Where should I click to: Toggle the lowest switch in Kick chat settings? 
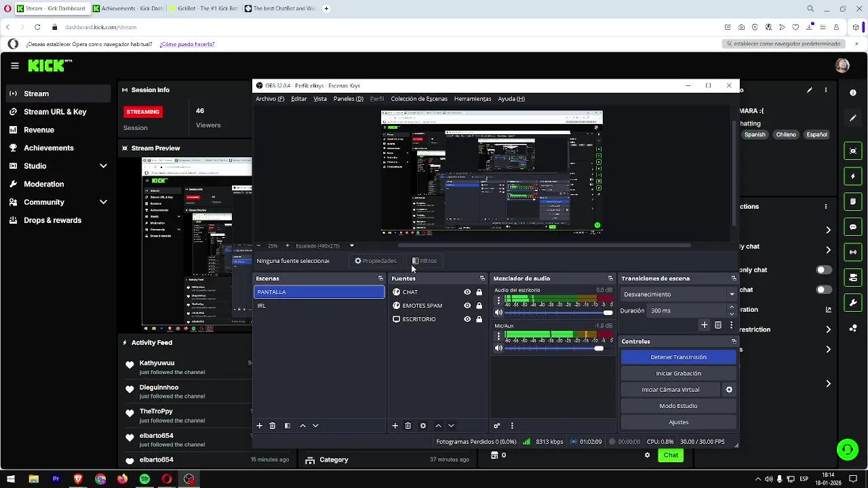pyautogui.click(x=824, y=289)
